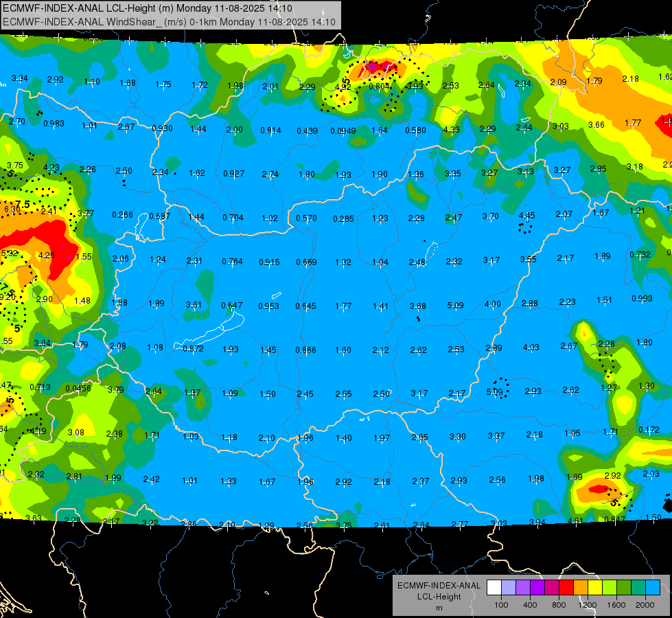
Task: Click the dark green legend swatch
Action: (624, 588)
